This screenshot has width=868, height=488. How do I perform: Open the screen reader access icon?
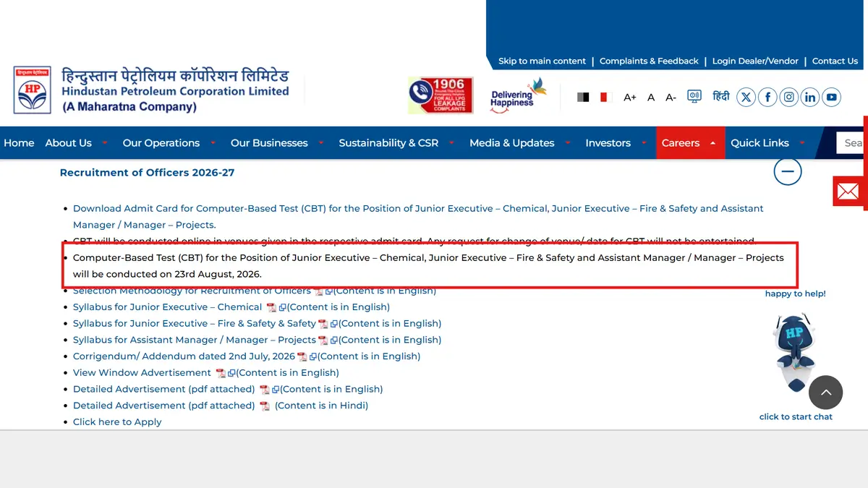click(694, 96)
